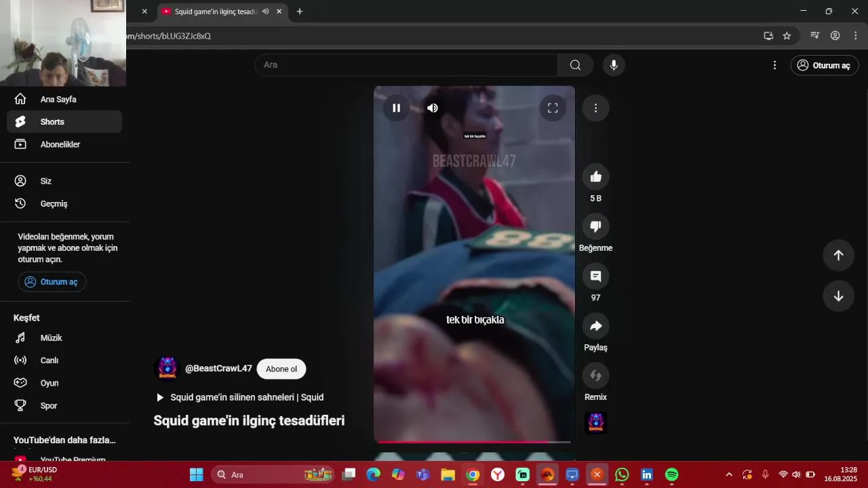Like the Short with thumbs up
Image resolution: width=868 pixels, height=488 pixels.
click(596, 177)
